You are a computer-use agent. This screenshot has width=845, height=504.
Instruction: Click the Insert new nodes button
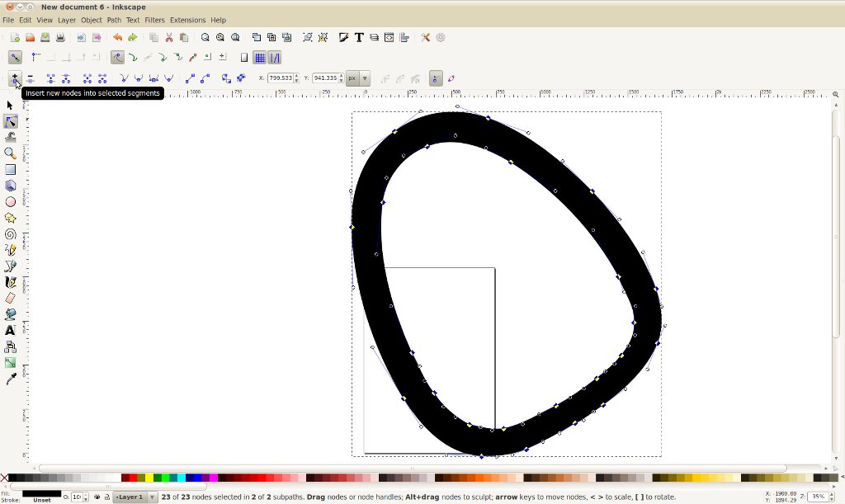[x=15, y=78]
